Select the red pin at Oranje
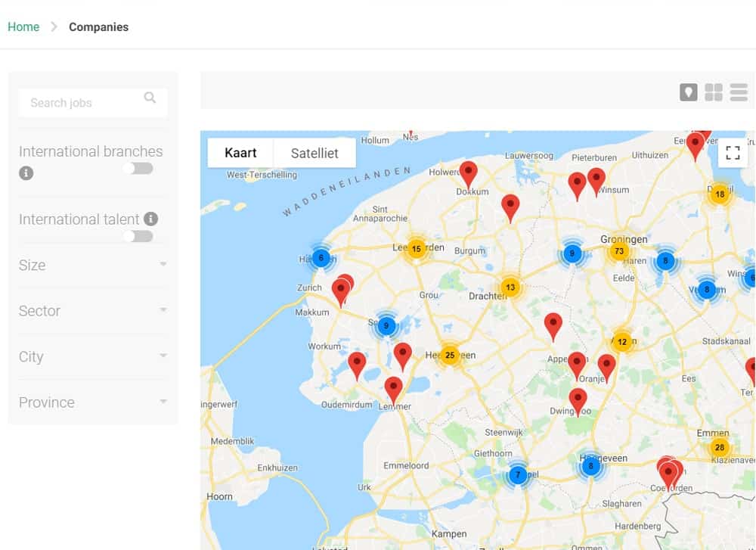The height and width of the screenshot is (550, 756). point(606,368)
